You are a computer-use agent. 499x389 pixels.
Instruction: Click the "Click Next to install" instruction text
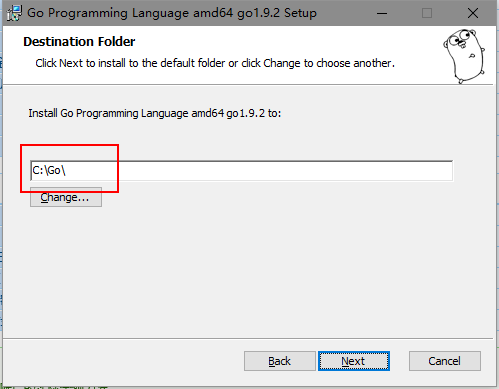pos(215,63)
